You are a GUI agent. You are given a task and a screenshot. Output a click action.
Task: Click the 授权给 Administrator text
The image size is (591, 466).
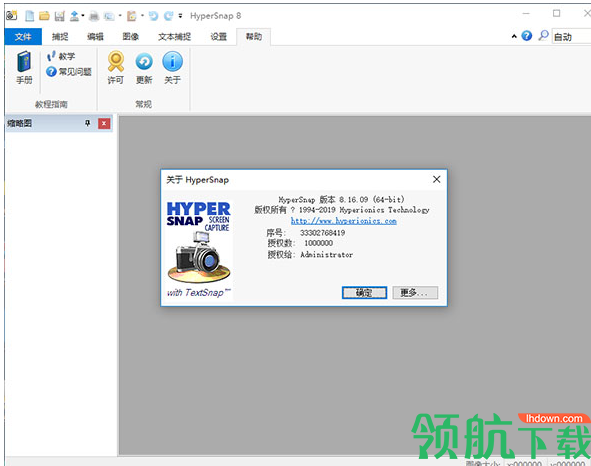[x=310, y=255]
